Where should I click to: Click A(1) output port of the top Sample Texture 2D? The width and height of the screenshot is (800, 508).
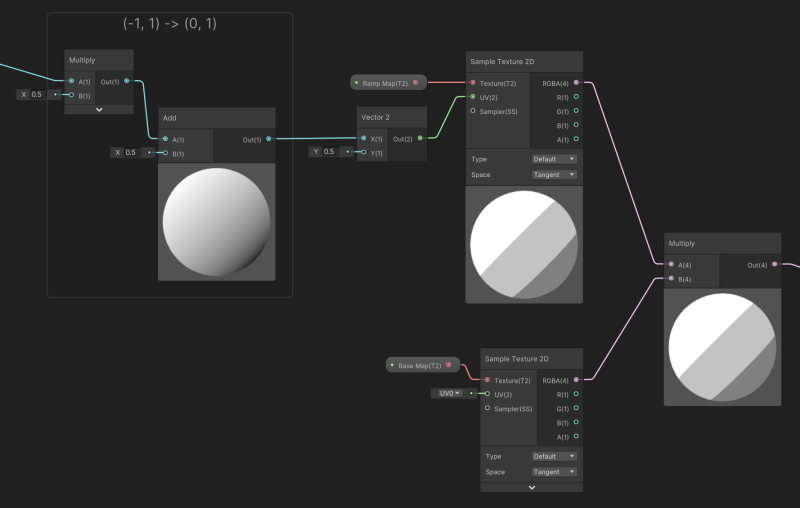576,139
